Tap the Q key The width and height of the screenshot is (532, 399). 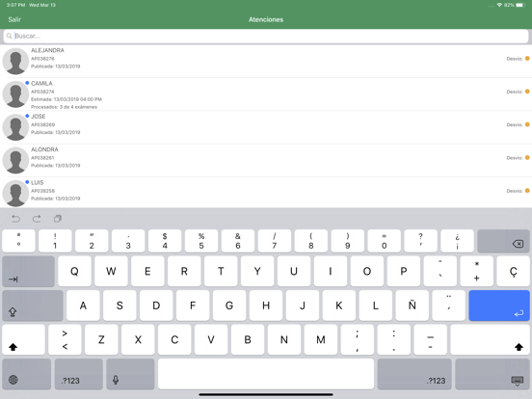(x=74, y=272)
